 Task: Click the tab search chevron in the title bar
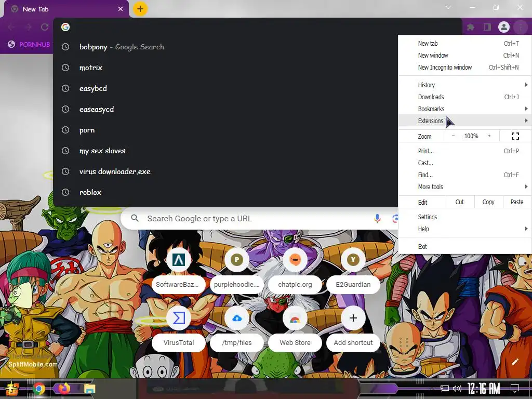[x=448, y=7]
